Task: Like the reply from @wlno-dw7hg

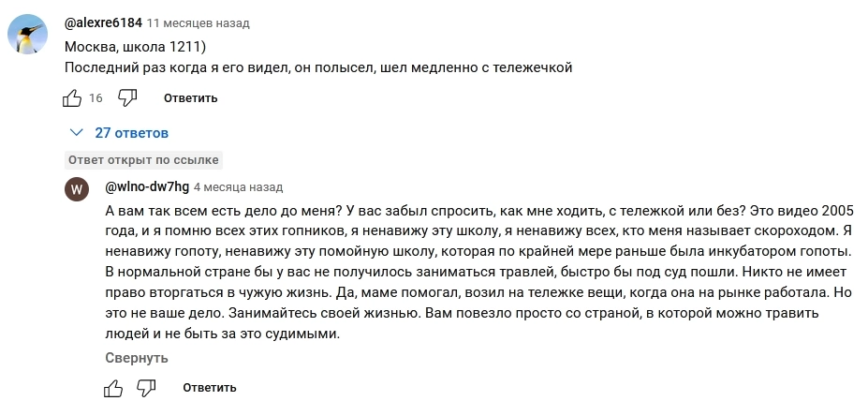Action: click(113, 387)
